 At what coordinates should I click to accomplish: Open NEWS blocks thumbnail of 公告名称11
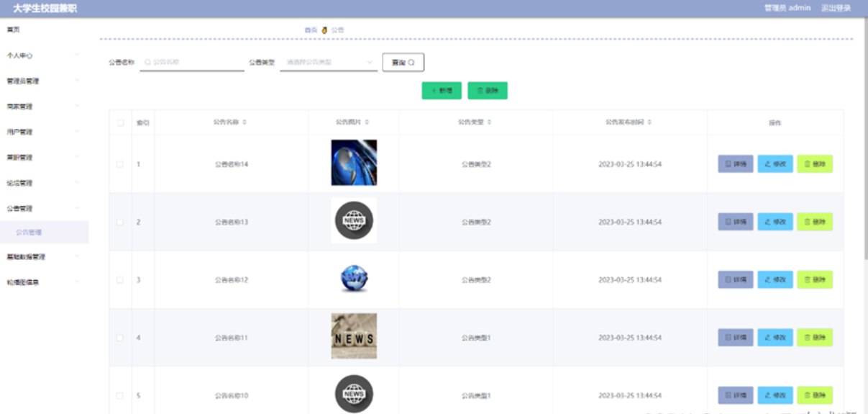tap(354, 336)
